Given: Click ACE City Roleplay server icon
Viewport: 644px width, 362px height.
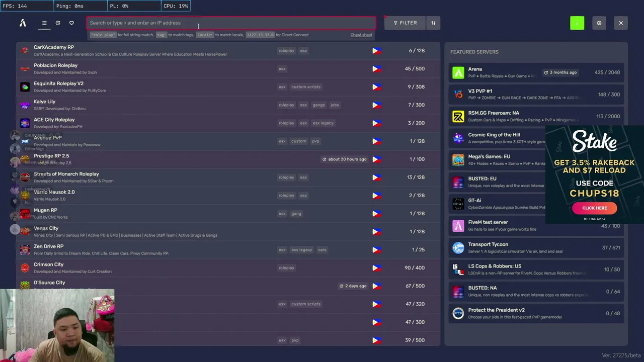Looking at the screenshot, I should point(25,123).
